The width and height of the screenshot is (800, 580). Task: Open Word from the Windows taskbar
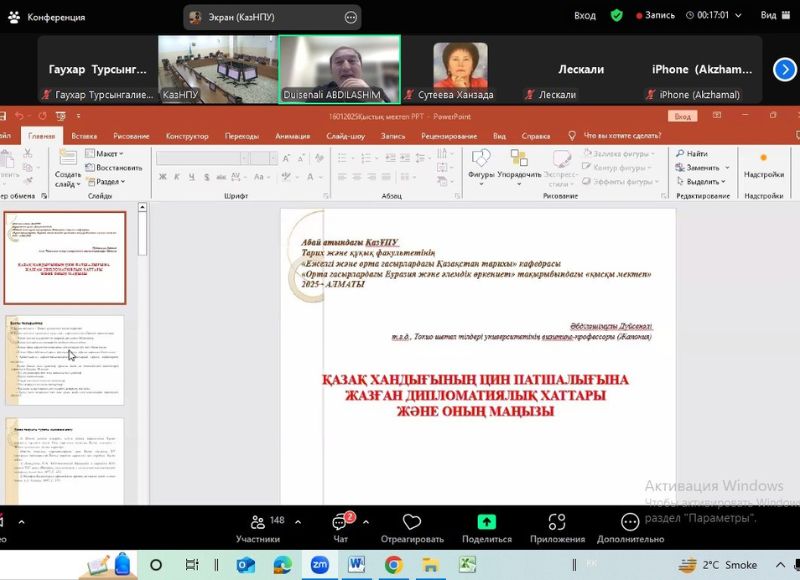356,565
